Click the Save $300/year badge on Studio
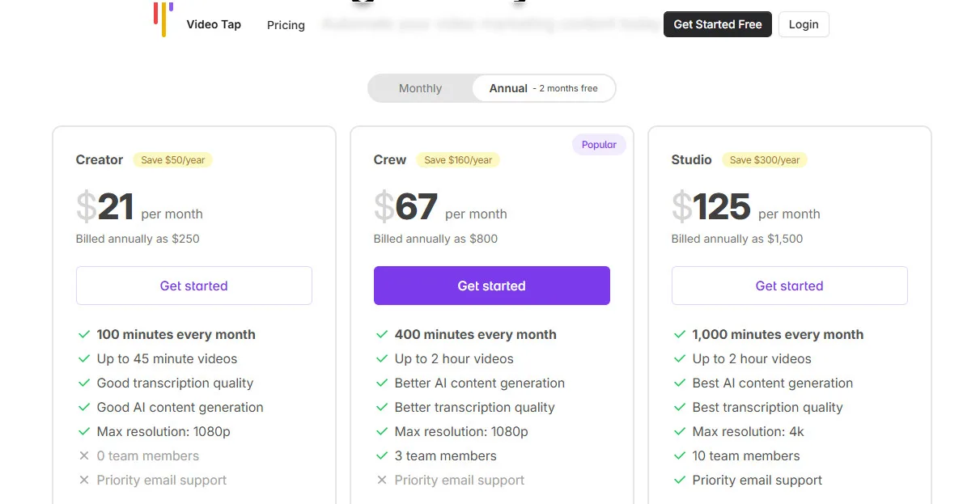Image resolution: width=980 pixels, height=504 pixels. (x=764, y=159)
